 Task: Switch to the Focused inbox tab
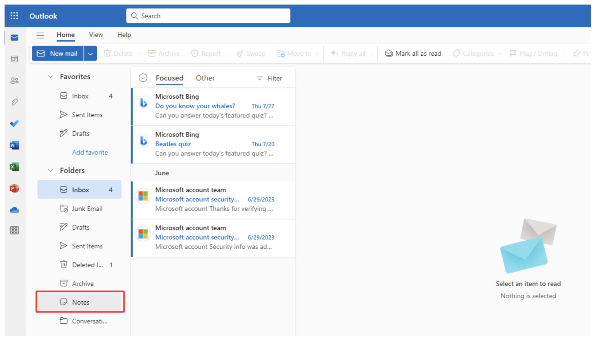(x=169, y=78)
